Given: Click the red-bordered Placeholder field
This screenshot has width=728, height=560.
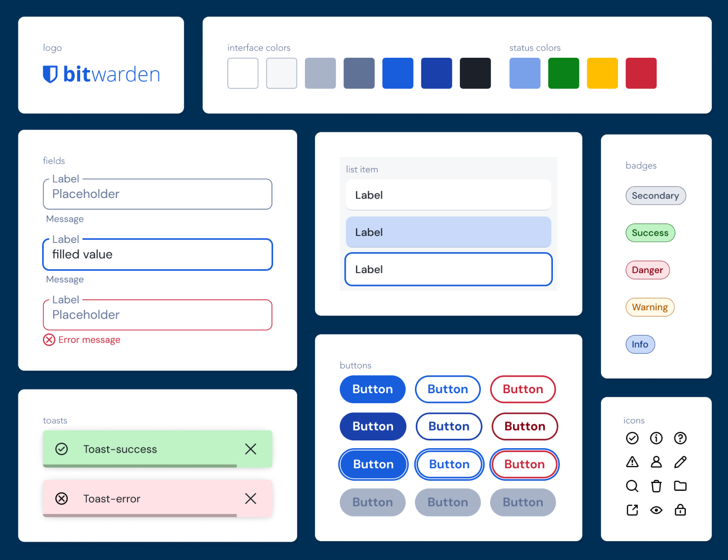Looking at the screenshot, I should [x=158, y=315].
